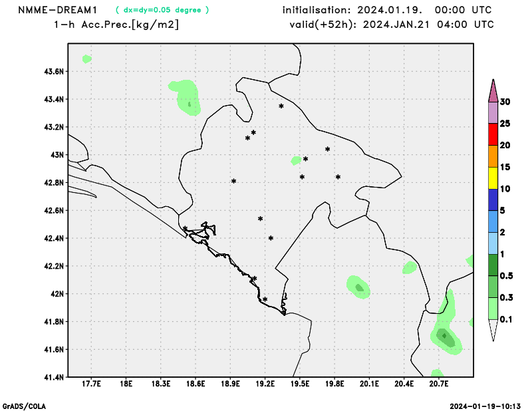The width and height of the screenshot is (532, 411).
Task: Click the 43.6N latitude label
Action: click(54, 72)
